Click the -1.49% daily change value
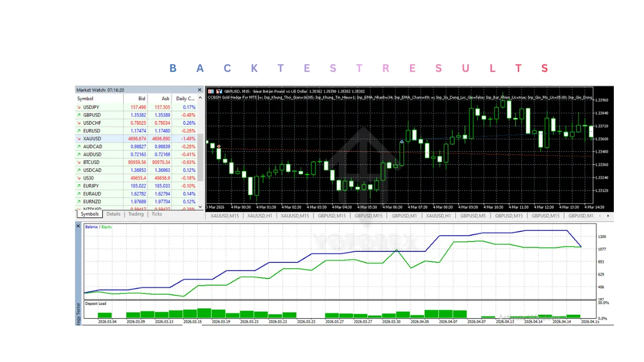 [189, 139]
